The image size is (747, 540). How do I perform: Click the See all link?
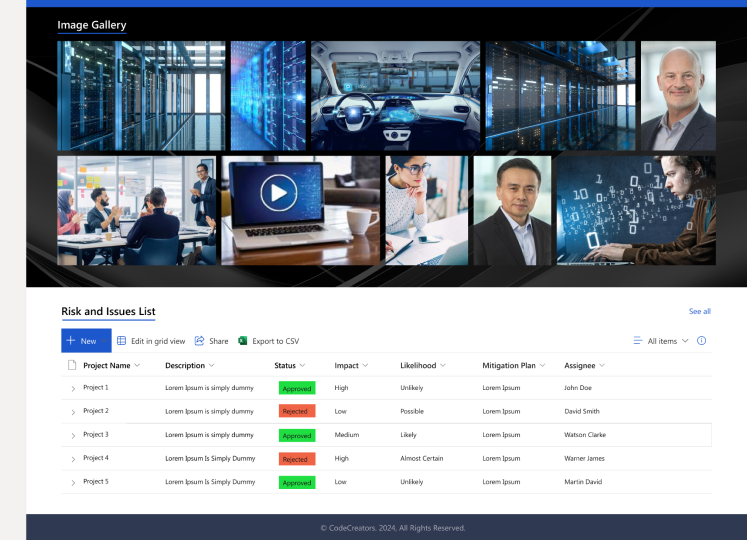699,311
